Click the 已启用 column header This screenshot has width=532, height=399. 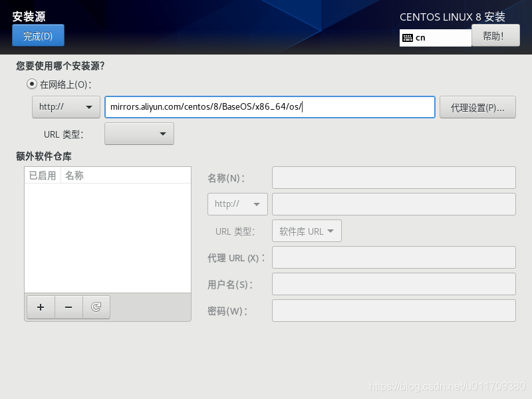click(43, 176)
